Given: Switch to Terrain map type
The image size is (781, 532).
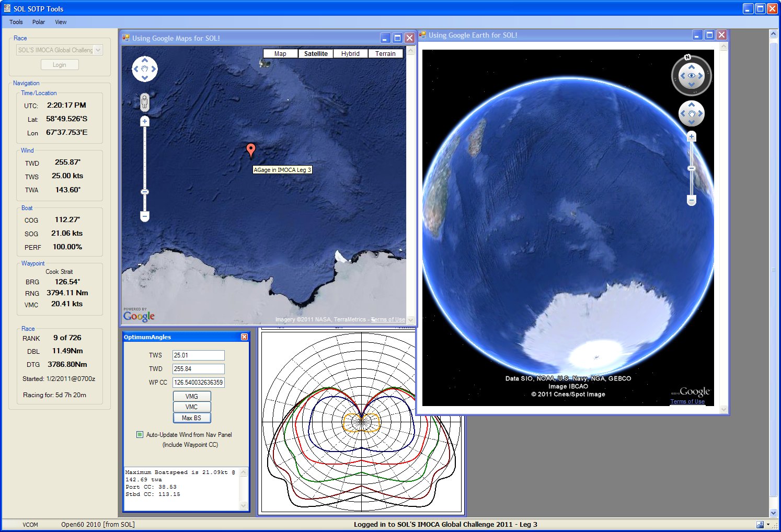Looking at the screenshot, I should click(385, 54).
